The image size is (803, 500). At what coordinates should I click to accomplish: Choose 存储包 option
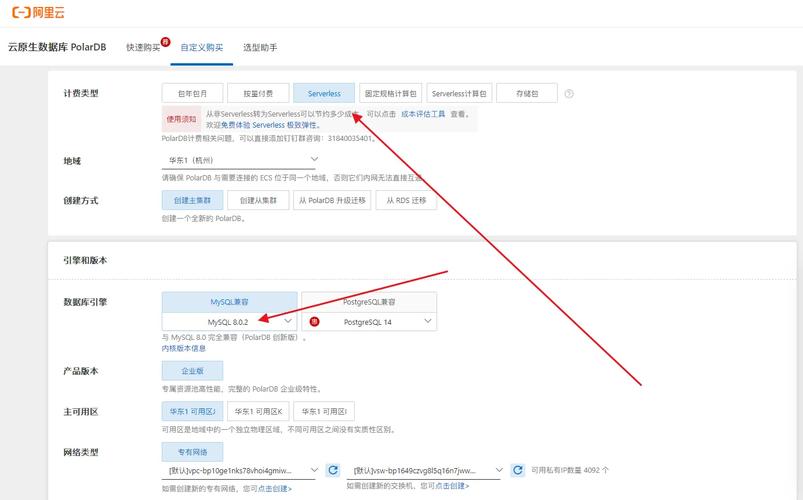point(527,93)
